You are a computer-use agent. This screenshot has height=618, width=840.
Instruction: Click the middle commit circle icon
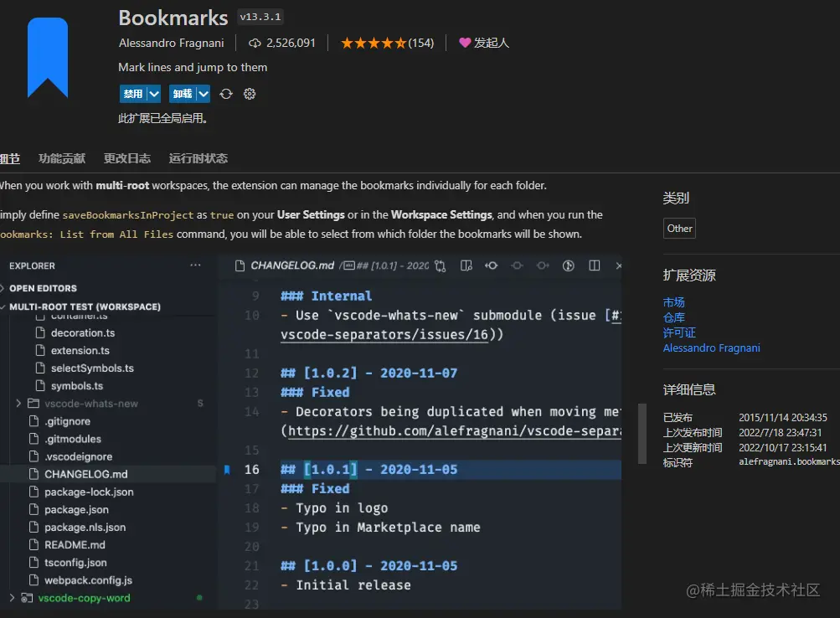[517, 265]
